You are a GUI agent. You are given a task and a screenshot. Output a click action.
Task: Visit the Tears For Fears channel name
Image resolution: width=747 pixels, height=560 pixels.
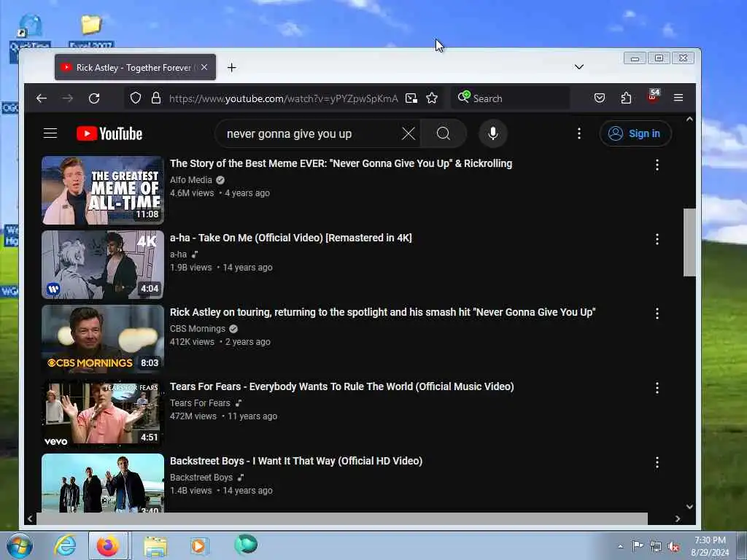coord(200,402)
